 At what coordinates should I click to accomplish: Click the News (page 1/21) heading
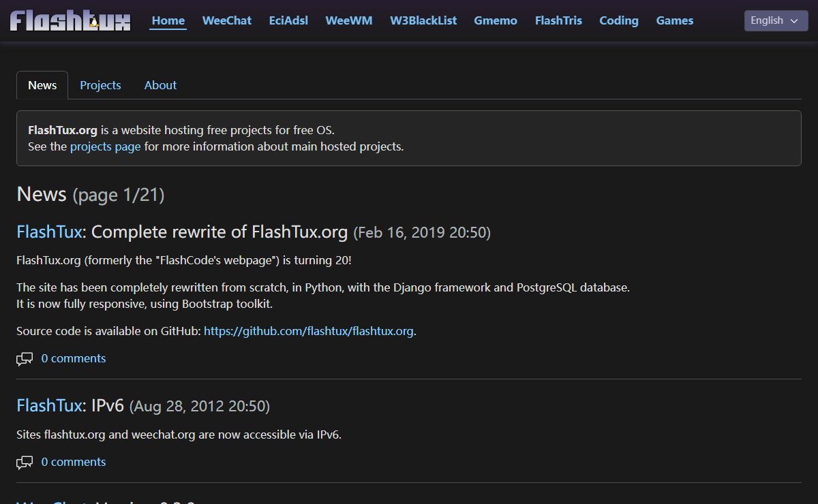coord(91,194)
